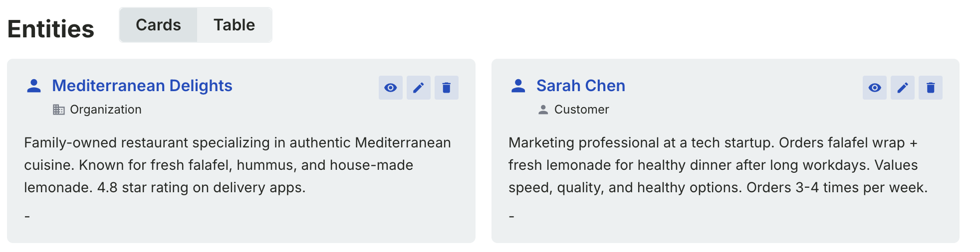Click the dash below Sarah Chen's description
Viewport: 980px width, 252px height.
tap(511, 217)
